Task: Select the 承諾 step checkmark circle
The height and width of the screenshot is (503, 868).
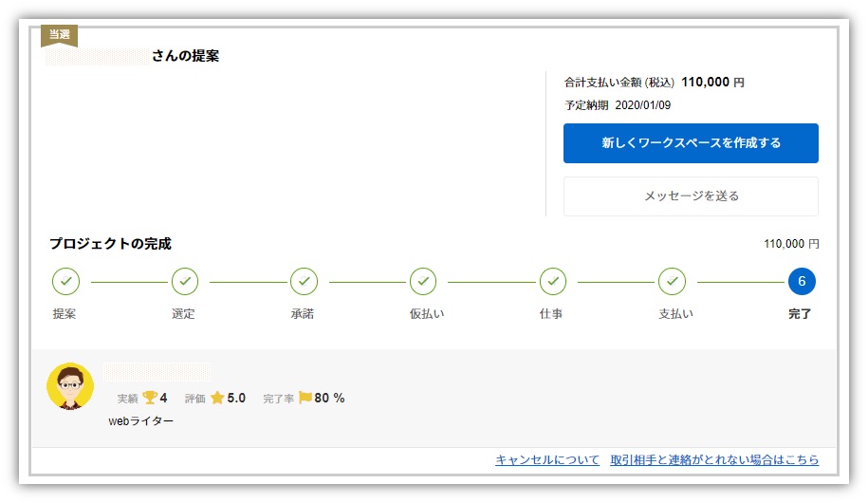Action: coord(304,282)
